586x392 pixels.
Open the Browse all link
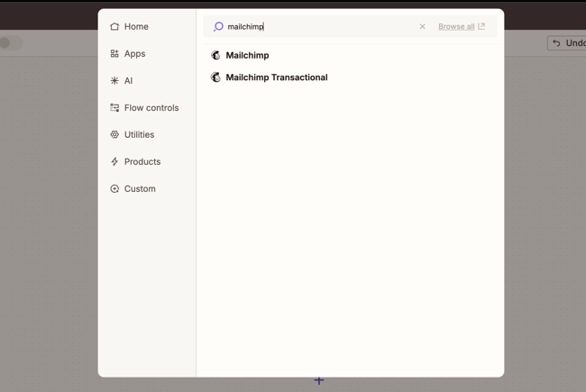456,27
